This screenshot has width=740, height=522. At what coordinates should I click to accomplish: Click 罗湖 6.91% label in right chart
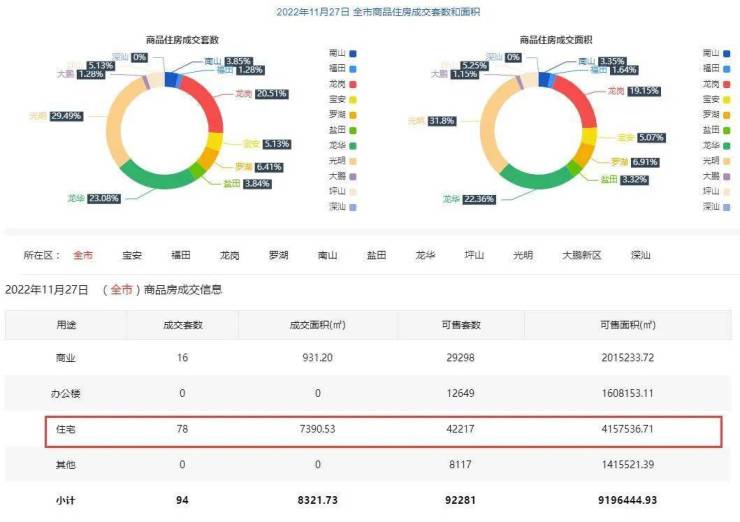635,162
